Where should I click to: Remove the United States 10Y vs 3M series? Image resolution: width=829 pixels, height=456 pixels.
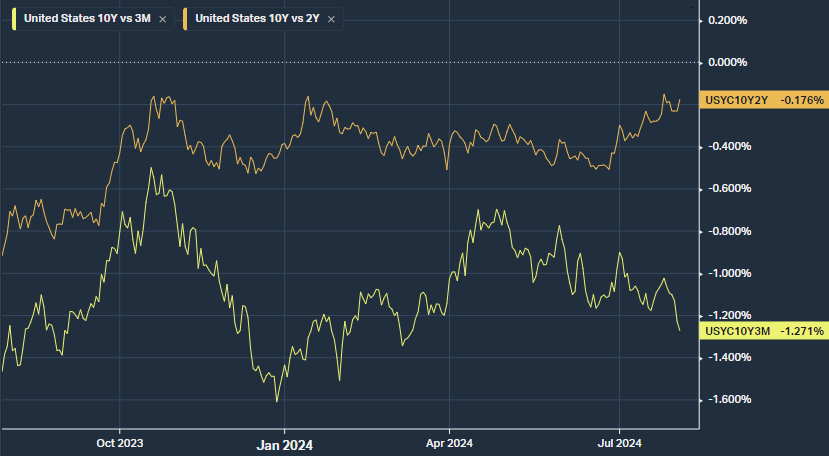[x=162, y=19]
